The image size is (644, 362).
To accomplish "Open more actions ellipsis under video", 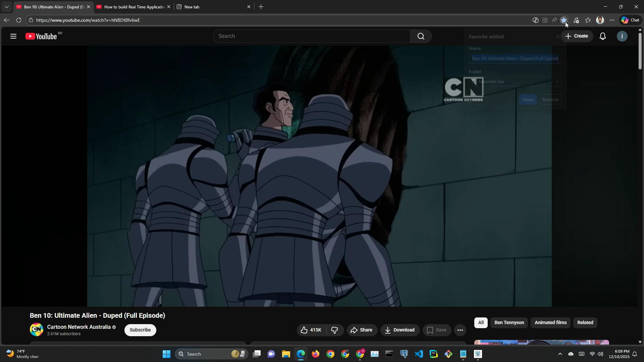I will click(460, 330).
